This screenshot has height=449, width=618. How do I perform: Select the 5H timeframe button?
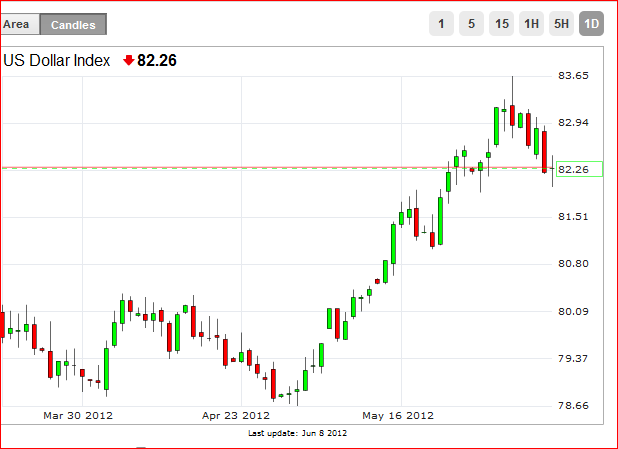pos(561,24)
